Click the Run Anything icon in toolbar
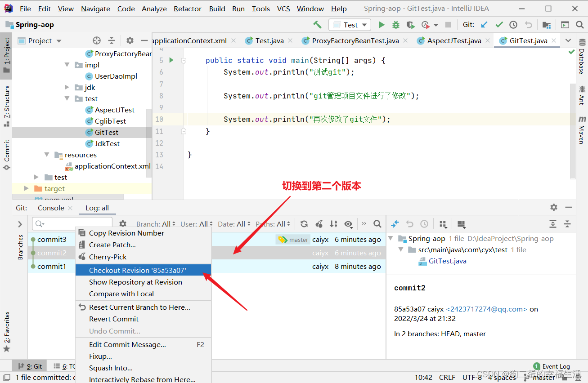Image resolution: width=588 pixels, height=383 pixels. [565, 25]
